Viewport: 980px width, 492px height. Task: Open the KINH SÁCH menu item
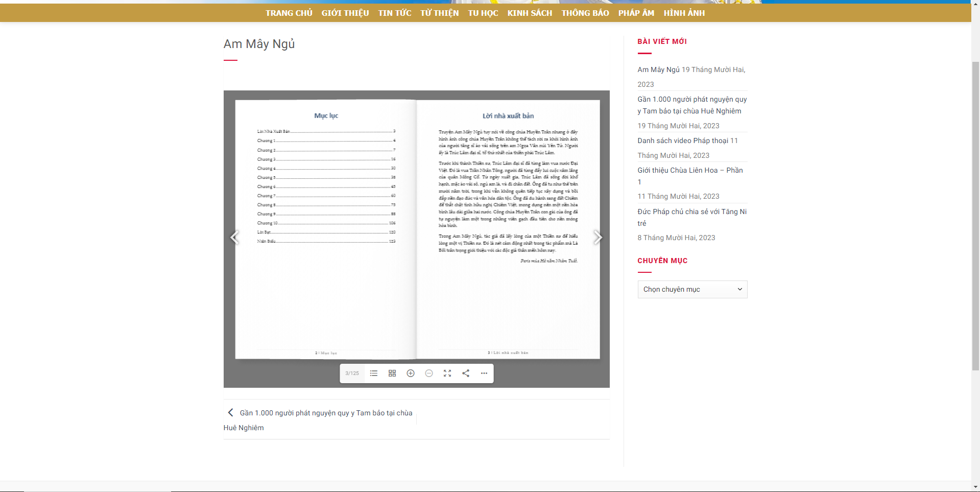tap(530, 13)
